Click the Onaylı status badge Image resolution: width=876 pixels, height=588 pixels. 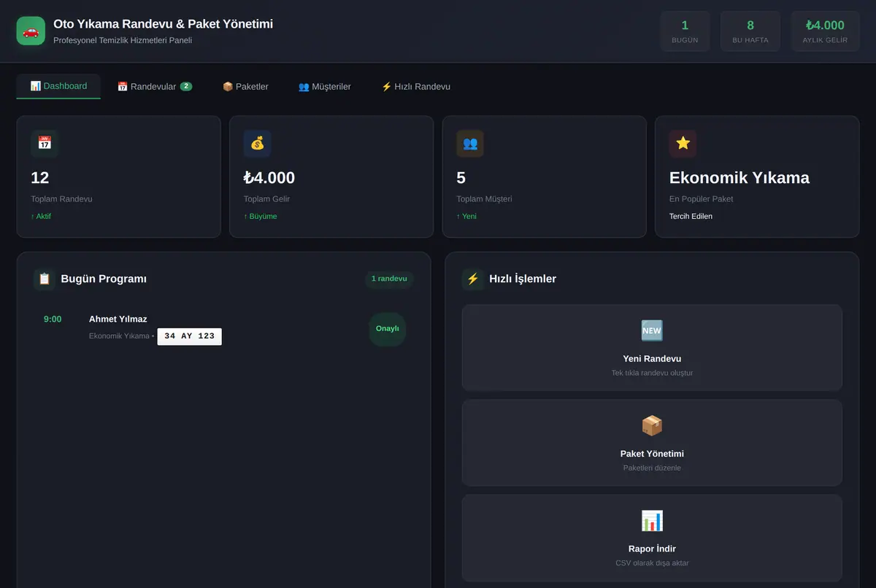click(387, 328)
